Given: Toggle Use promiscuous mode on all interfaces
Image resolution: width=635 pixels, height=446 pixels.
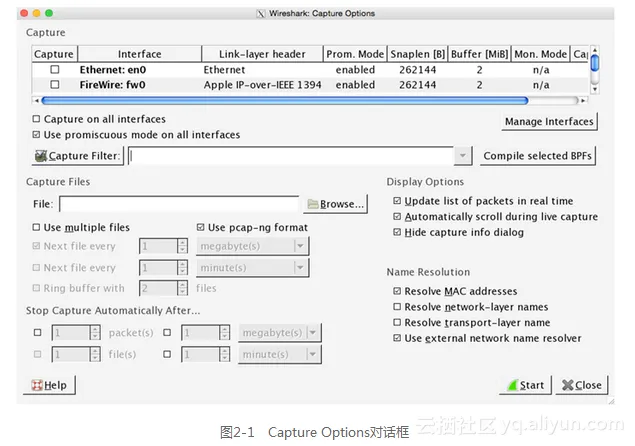Looking at the screenshot, I should 36,134.
